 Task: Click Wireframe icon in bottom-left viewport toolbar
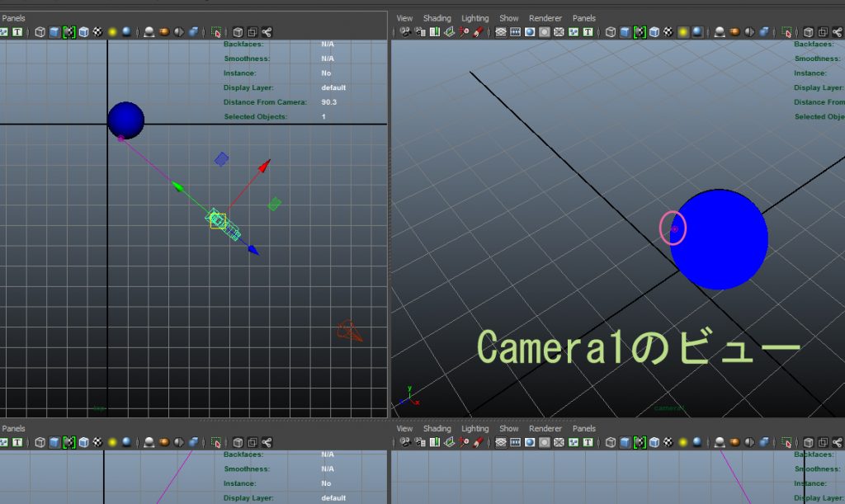coord(40,443)
